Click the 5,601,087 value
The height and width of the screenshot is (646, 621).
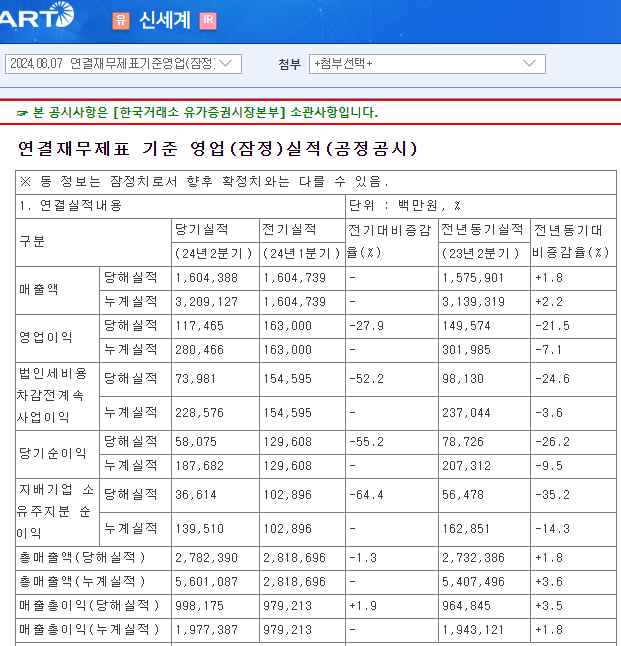pos(206,582)
